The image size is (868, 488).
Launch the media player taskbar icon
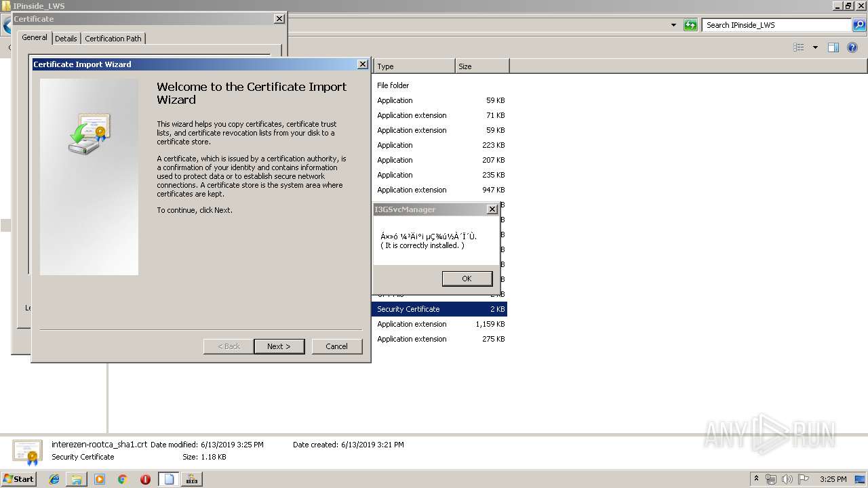(100, 479)
